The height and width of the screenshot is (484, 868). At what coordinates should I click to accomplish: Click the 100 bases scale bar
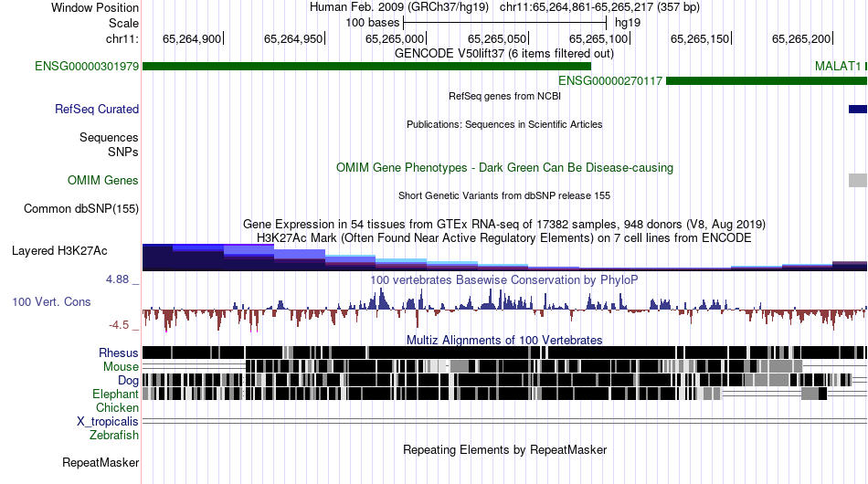pyautogui.click(x=505, y=23)
